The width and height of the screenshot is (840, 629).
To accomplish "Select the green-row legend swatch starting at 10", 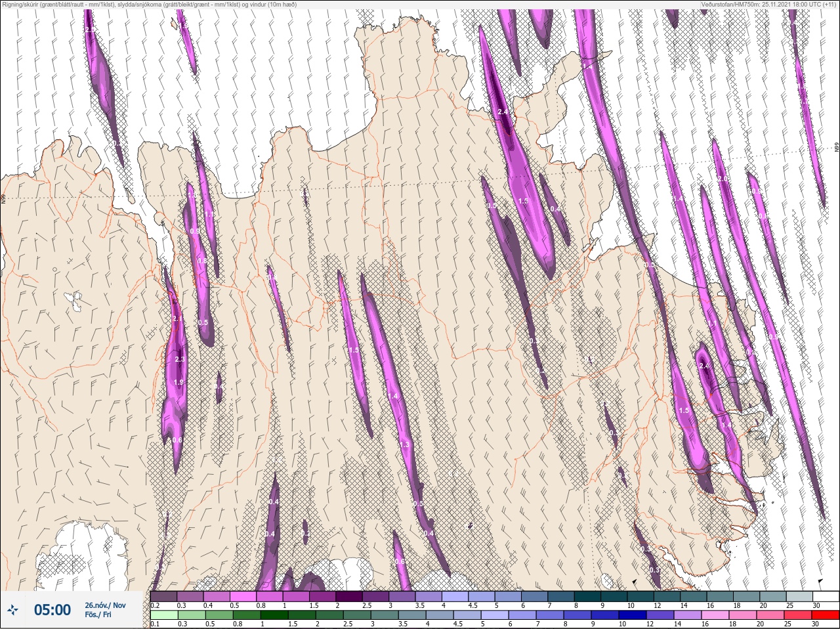I will (634, 615).
